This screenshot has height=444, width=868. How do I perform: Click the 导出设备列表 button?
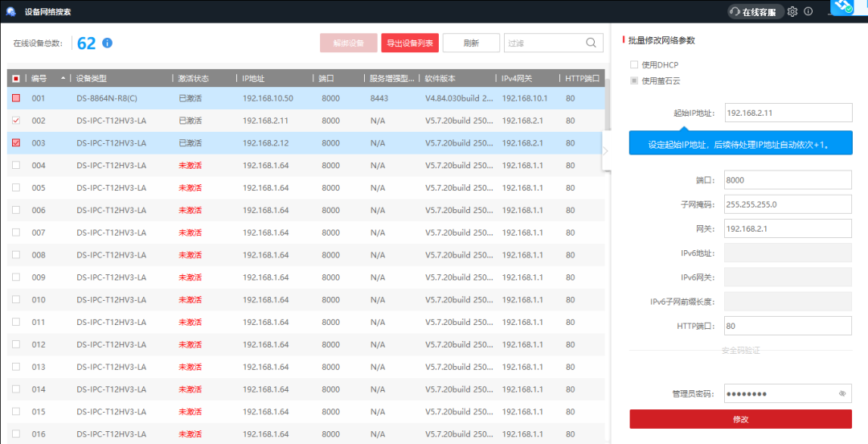410,43
